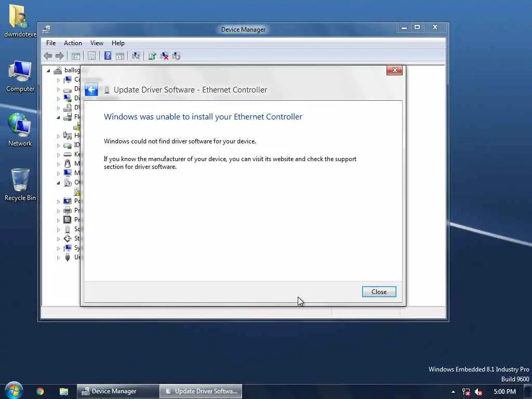Switch to Device Manager taskbar button
This screenshot has height=399, width=532.
(x=118, y=391)
